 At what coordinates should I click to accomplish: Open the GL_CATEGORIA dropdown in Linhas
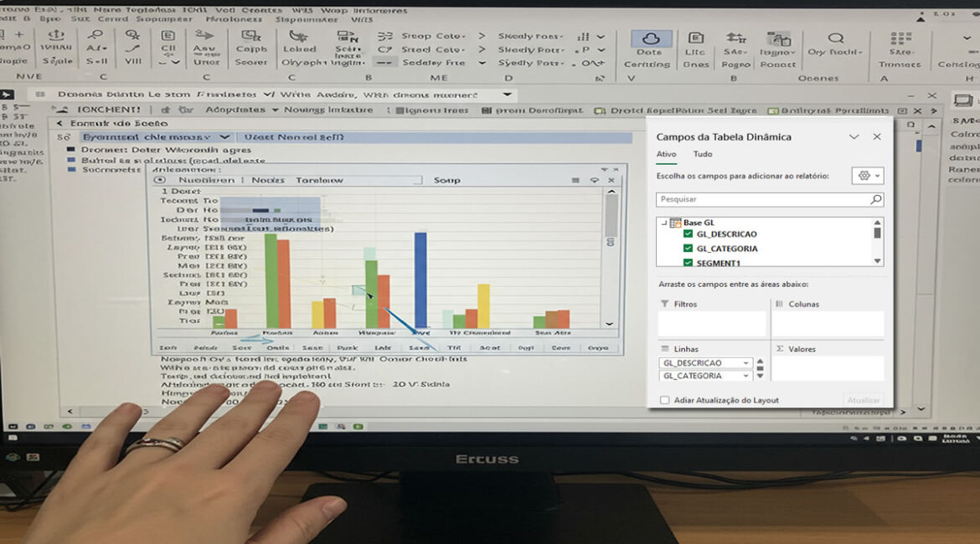point(745,377)
